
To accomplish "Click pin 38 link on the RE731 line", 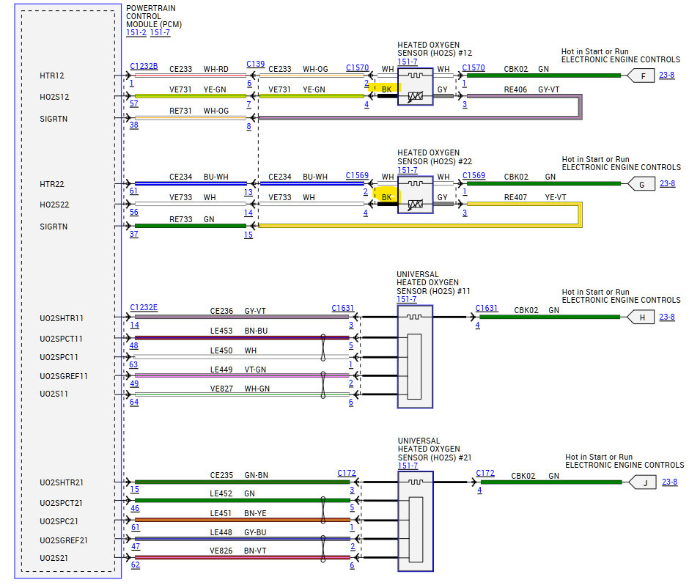I will pos(134,125).
